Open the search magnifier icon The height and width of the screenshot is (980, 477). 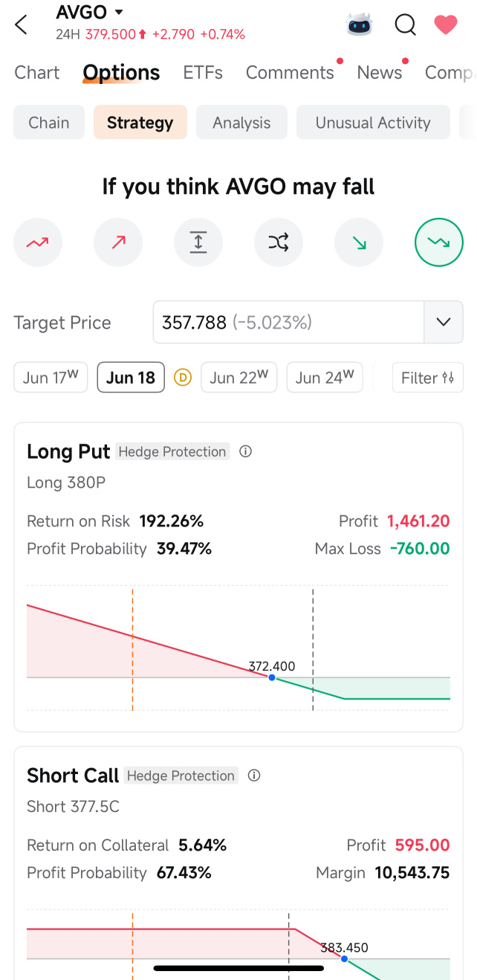(x=405, y=25)
